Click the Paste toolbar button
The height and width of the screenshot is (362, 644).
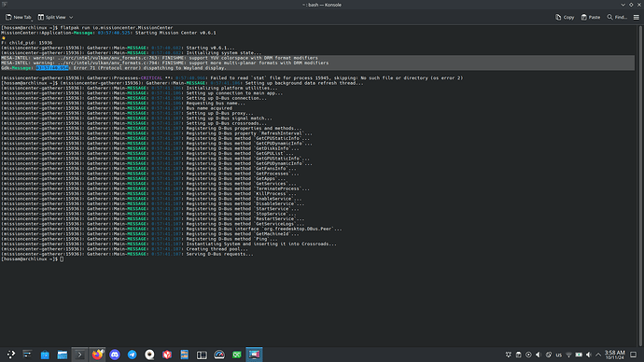(x=591, y=17)
